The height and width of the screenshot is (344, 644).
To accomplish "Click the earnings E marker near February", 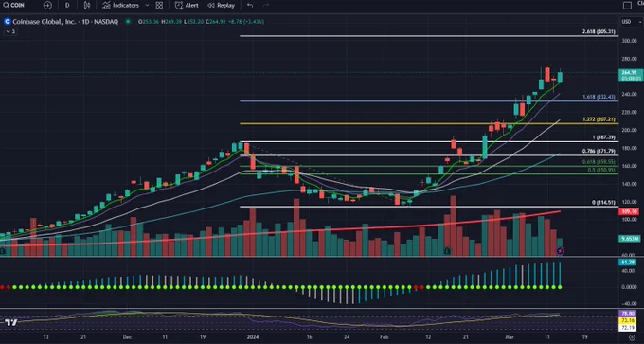I will [x=447, y=251].
